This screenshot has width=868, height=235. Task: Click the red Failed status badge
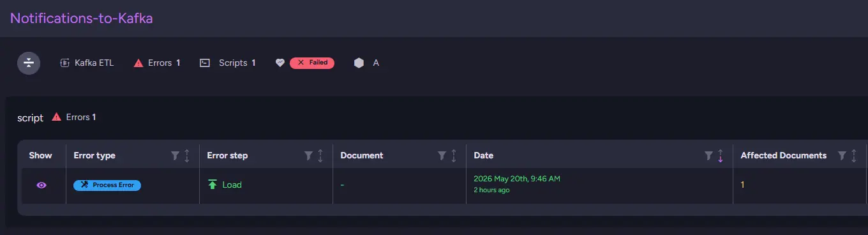312,63
